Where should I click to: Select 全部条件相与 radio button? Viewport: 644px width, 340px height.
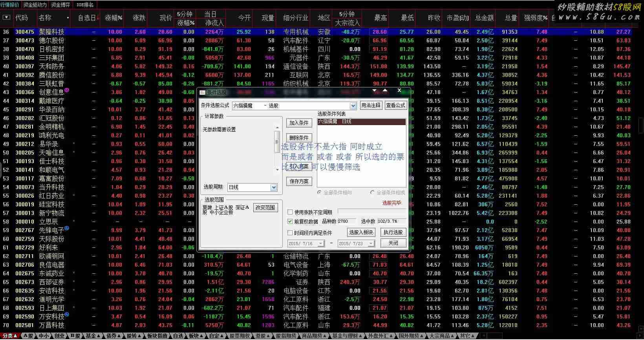tap(319, 193)
